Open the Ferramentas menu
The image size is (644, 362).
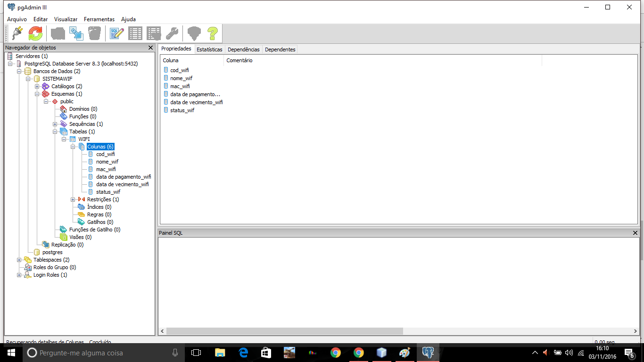(99, 19)
